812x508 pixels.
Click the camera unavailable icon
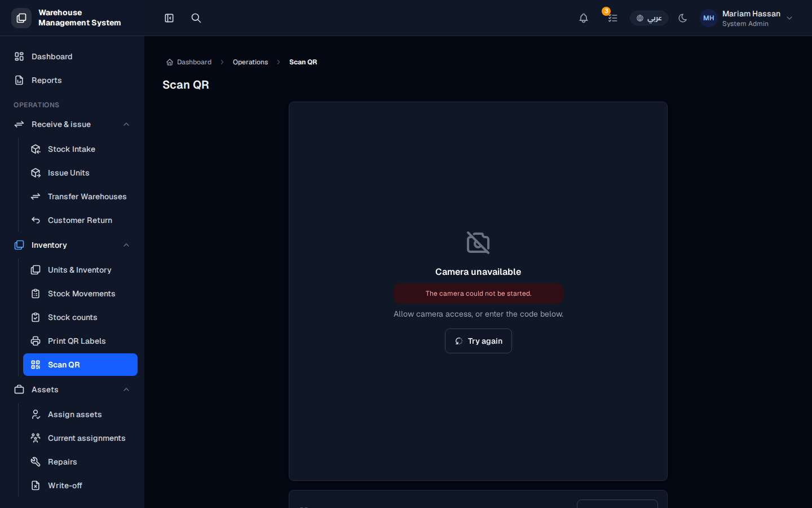click(478, 243)
